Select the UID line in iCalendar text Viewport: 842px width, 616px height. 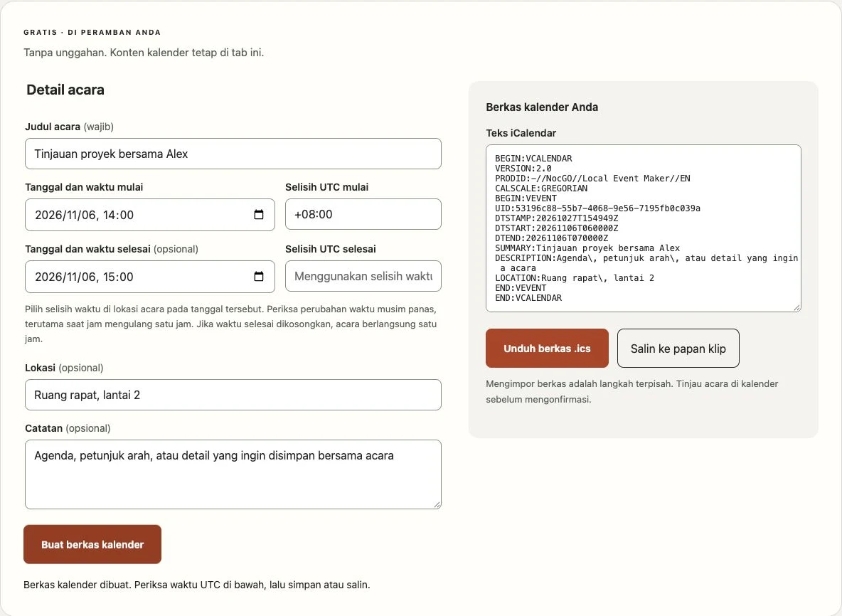click(x=597, y=208)
